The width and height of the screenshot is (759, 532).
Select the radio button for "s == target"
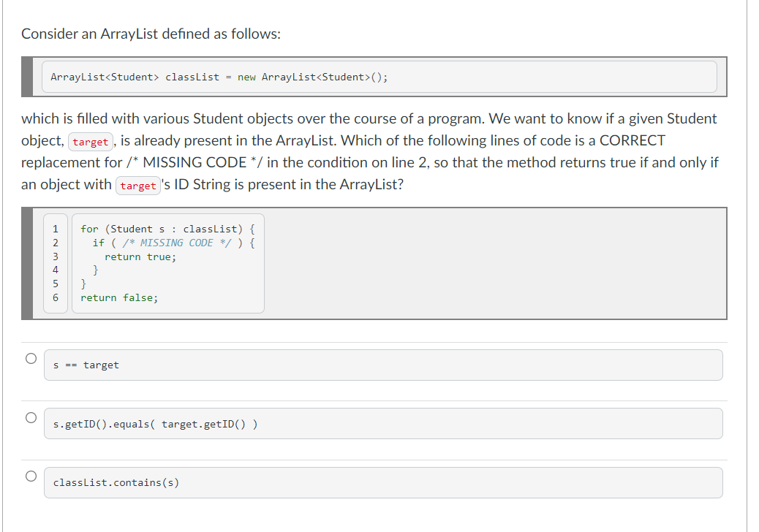tap(30, 359)
